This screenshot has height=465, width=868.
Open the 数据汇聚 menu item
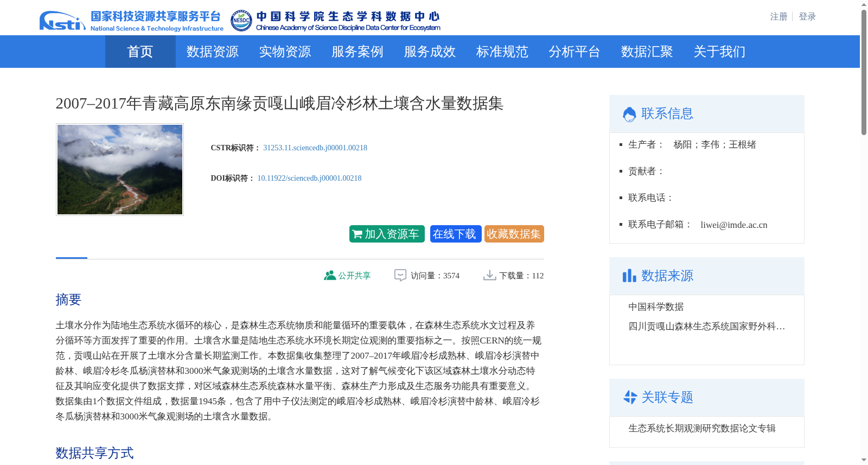(647, 52)
